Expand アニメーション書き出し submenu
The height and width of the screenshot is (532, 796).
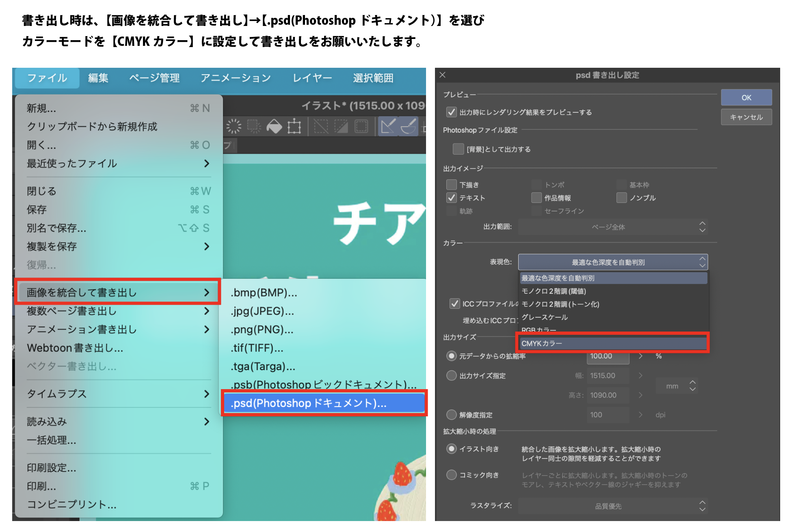(x=119, y=330)
